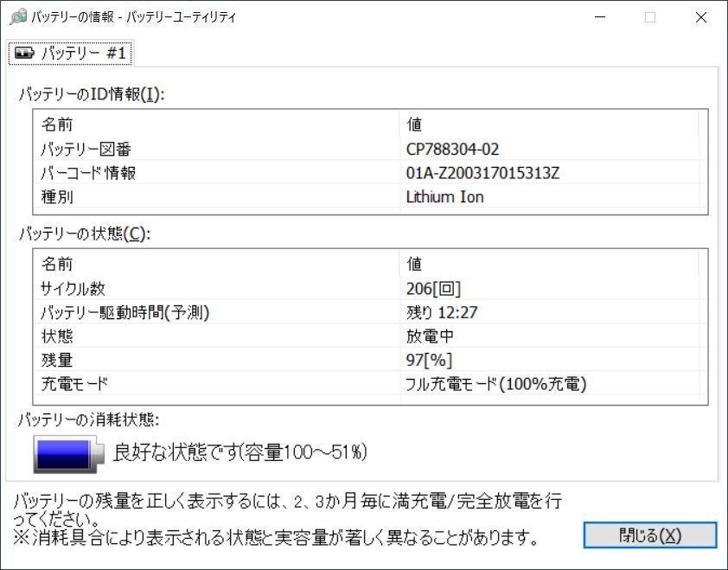Close the window with the X button

click(x=701, y=17)
